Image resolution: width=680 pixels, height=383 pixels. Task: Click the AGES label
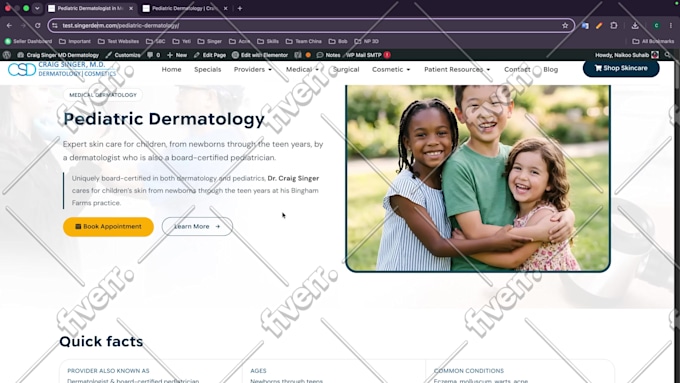pos(258,371)
